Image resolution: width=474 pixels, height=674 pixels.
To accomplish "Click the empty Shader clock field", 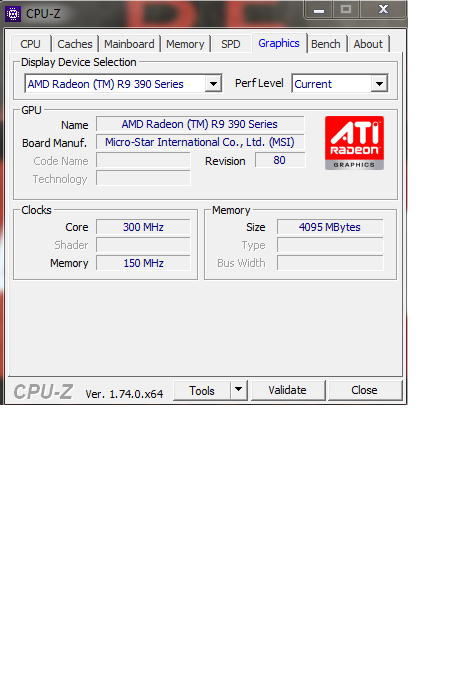I will (x=143, y=245).
